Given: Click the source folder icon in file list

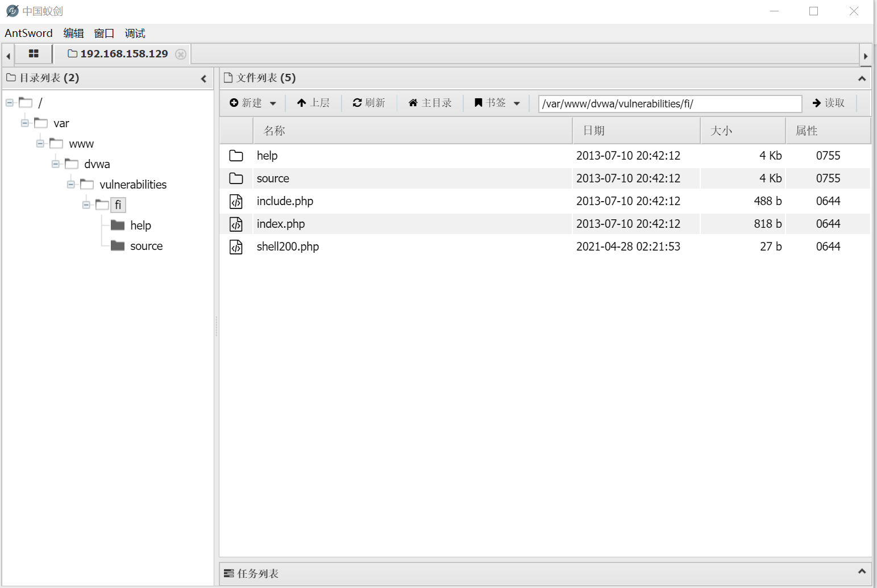Looking at the screenshot, I should (x=236, y=178).
